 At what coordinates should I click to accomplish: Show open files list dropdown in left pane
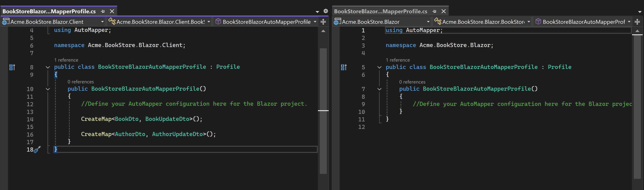pos(317,12)
